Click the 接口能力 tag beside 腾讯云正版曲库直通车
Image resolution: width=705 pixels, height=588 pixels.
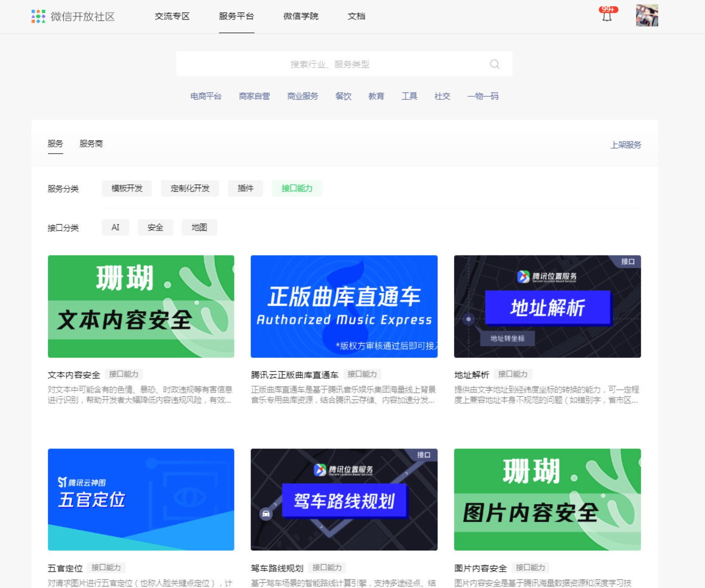click(362, 374)
